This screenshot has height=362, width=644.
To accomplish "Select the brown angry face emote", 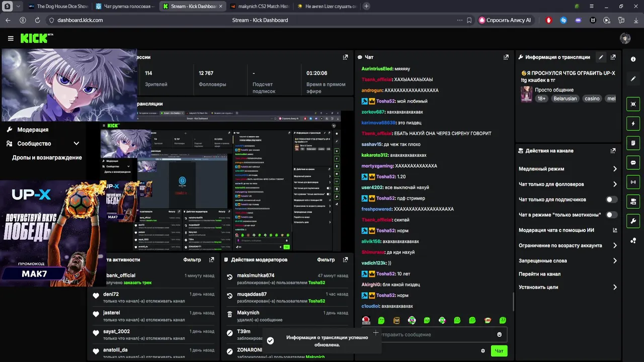I will (396, 320).
